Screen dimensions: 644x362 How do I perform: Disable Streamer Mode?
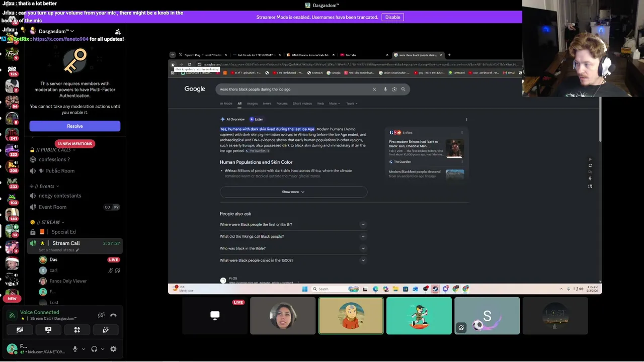392,17
